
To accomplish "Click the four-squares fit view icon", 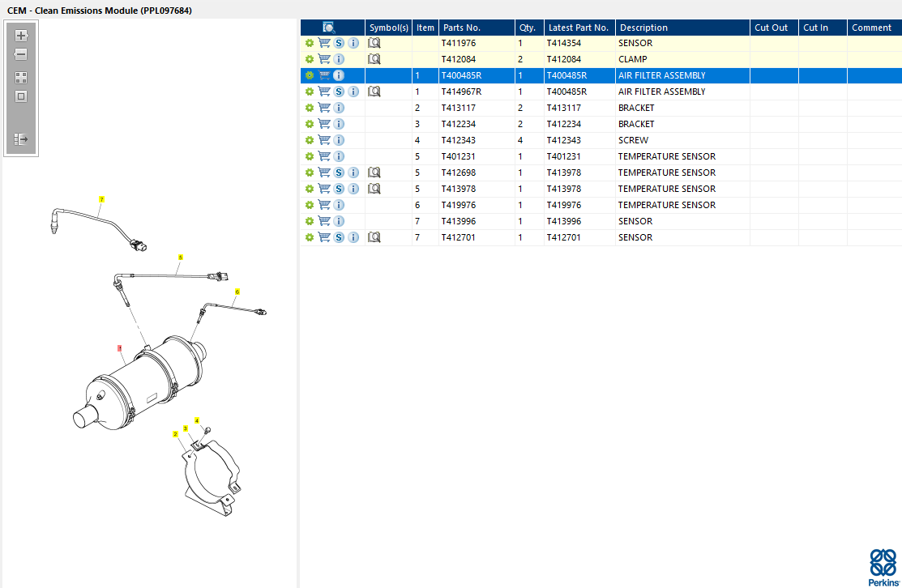I will pyautogui.click(x=21, y=78).
